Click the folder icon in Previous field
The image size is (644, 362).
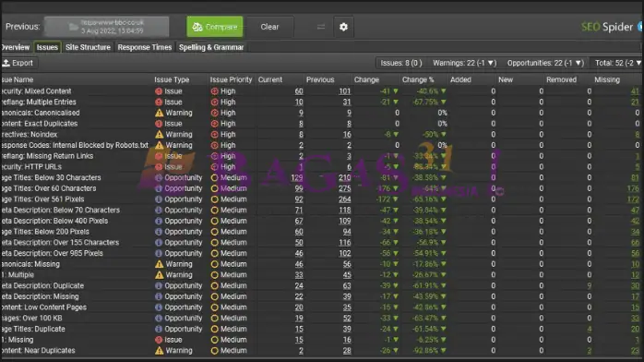(74, 27)
